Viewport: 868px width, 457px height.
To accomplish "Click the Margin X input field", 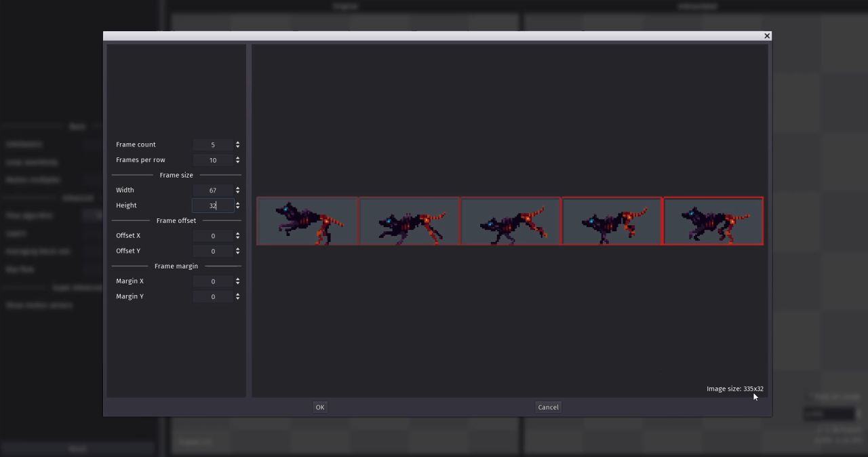I will [x=213, y=281].
